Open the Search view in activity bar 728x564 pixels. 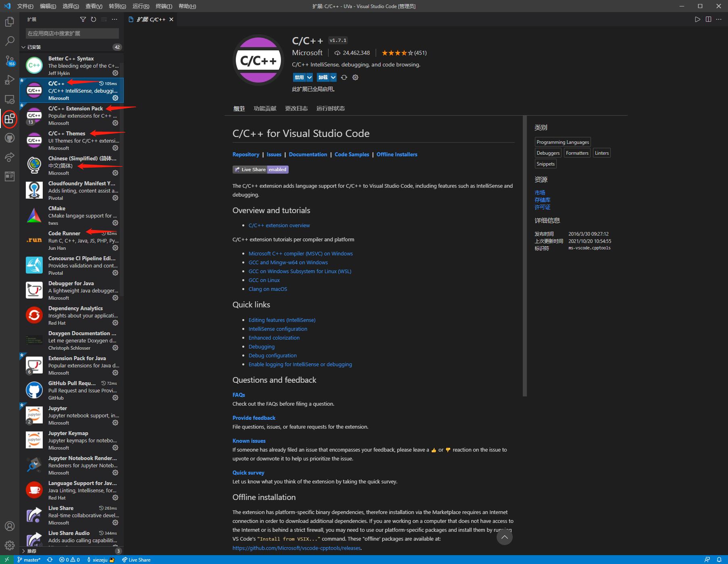tap(9, 41)
